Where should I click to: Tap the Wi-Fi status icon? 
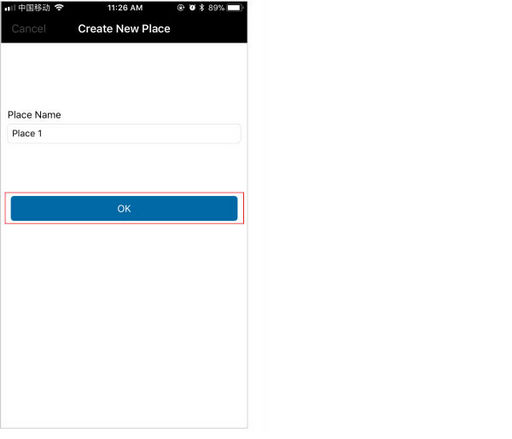[59, 7]
